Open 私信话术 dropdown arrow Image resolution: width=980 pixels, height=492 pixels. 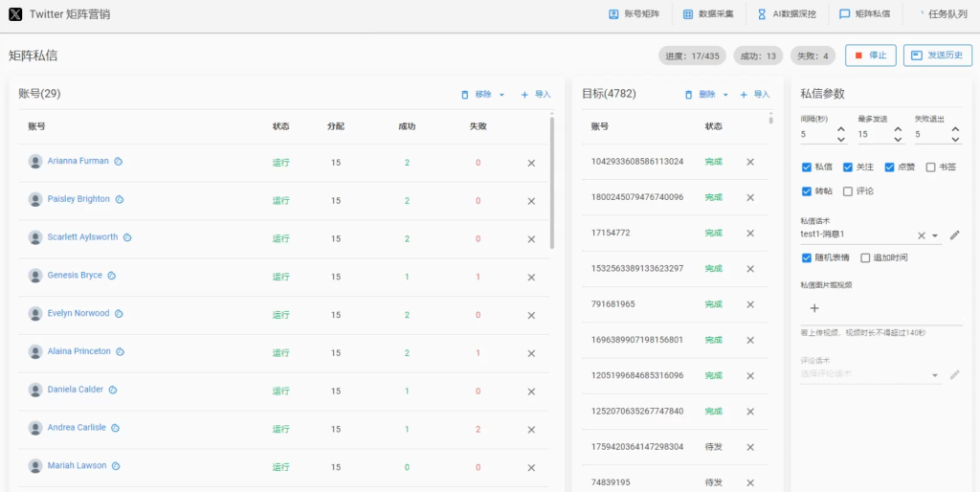pyautogui.click(x=935, y=235)
